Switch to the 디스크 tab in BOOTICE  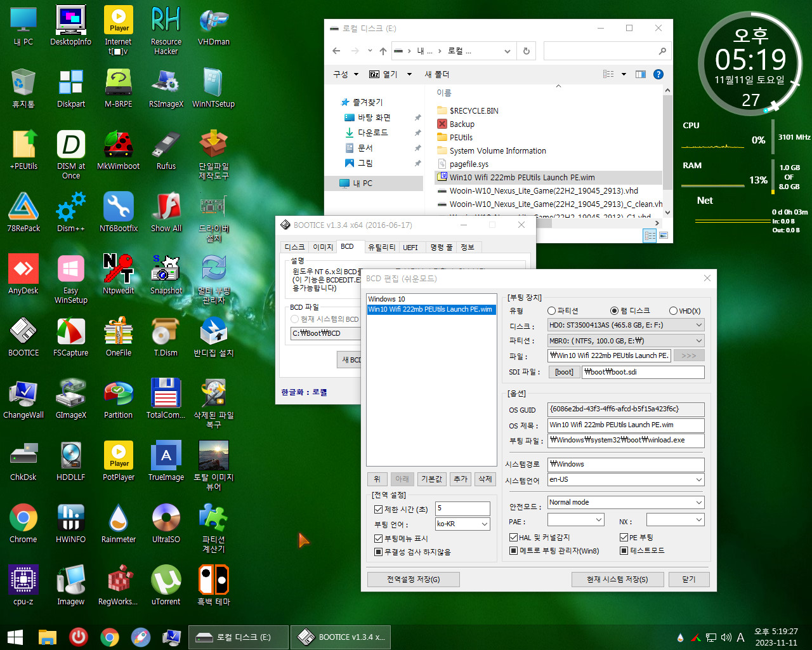tap(295, 247)
